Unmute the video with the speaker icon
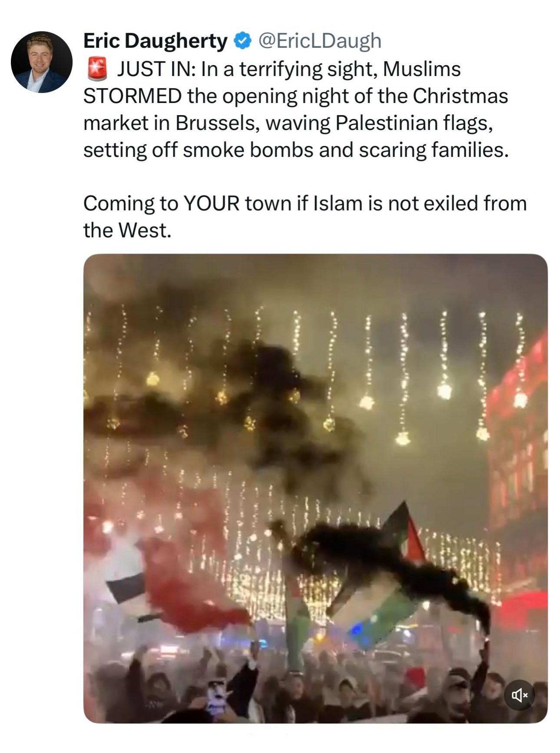 [x=519, y=695]
